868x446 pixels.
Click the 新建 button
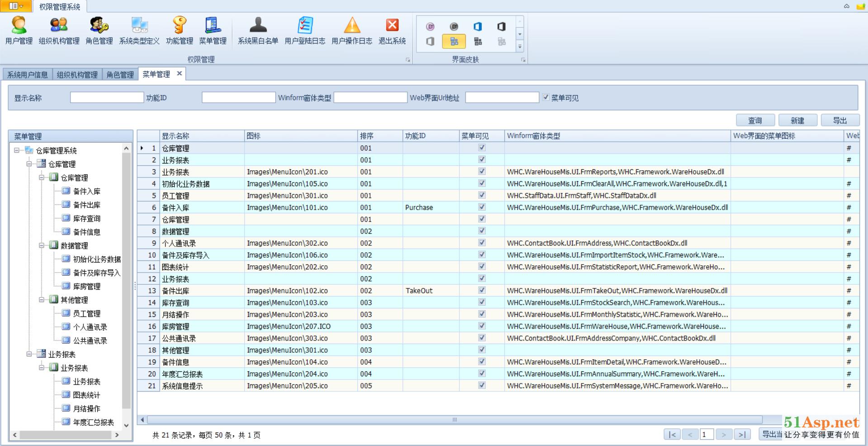pos(797,120)
